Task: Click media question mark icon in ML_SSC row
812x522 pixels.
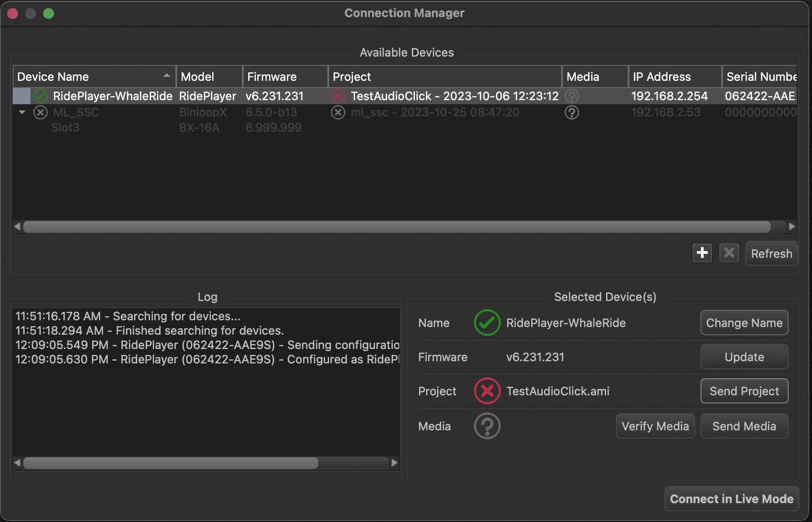Action: [571, 112]
